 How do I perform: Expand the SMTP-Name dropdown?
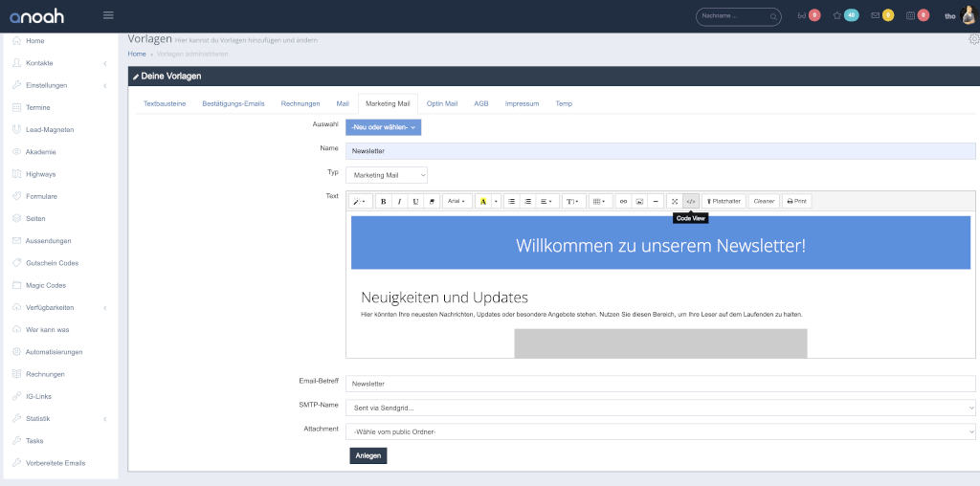tap(660, 408)
